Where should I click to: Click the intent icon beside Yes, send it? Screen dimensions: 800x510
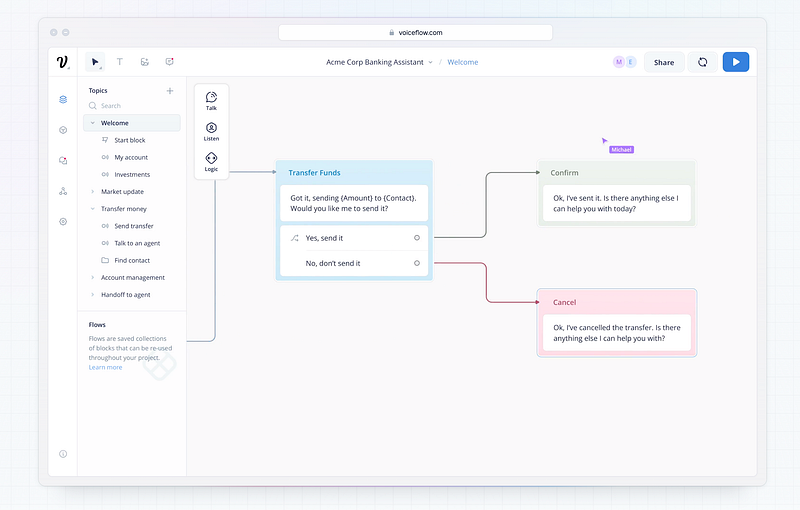[294, 238]
